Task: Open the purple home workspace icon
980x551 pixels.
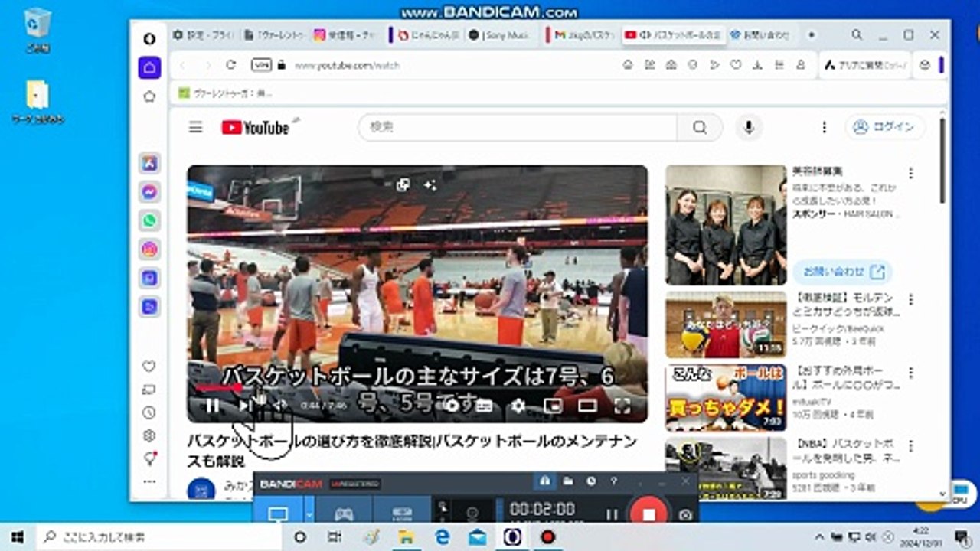Action: pos(149,67)
